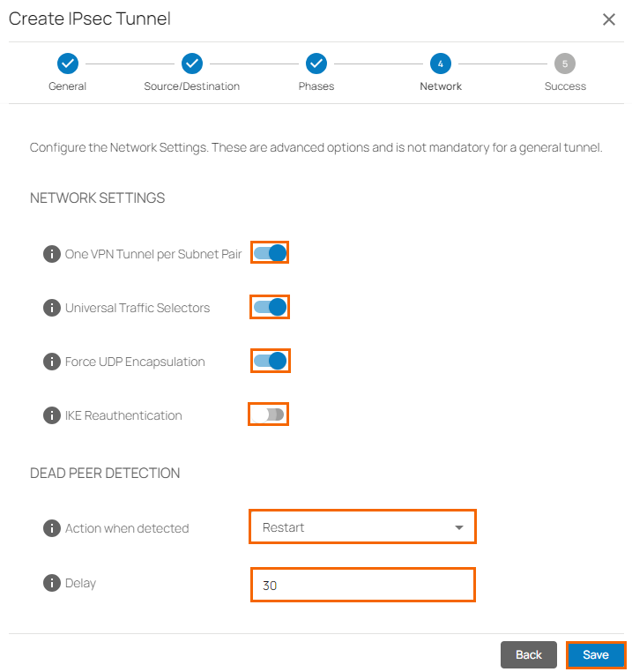Viewport: 632px width, 672px height.
Task: Click info icon beside Universal Traffic Selectors
Action: (x=52, y=308)
